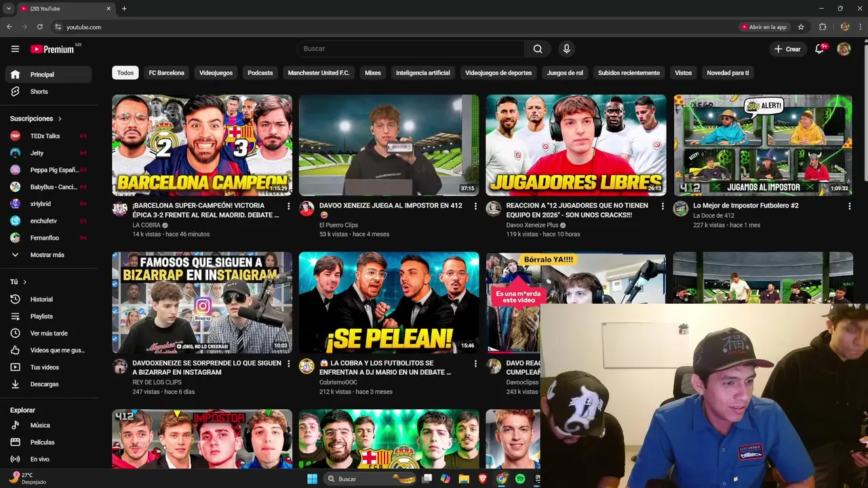868x488 pixels.
Task: Open LA COBRA channel name link
Action: [146, 225]
